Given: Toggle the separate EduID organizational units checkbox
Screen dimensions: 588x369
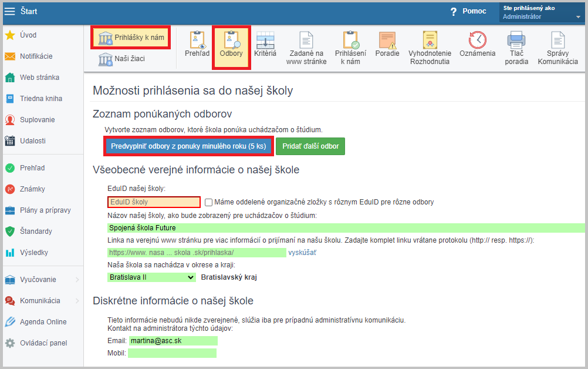Looking at the screenshot, I should [x=208, y=202].
